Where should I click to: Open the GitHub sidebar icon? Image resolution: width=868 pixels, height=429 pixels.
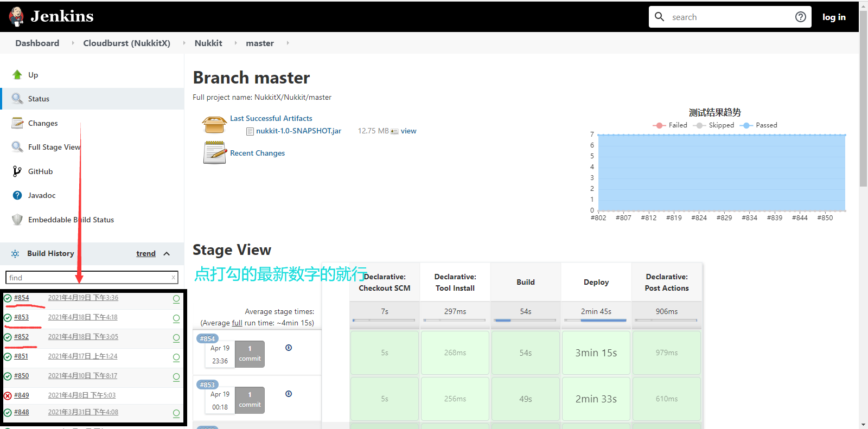pyautogui.click(x=17, y=171)
